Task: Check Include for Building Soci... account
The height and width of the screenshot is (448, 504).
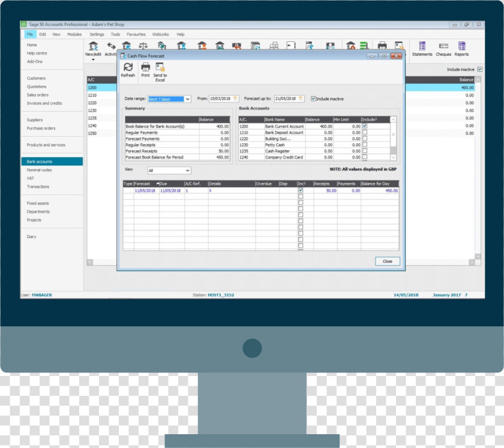Action: coord(365,138)
